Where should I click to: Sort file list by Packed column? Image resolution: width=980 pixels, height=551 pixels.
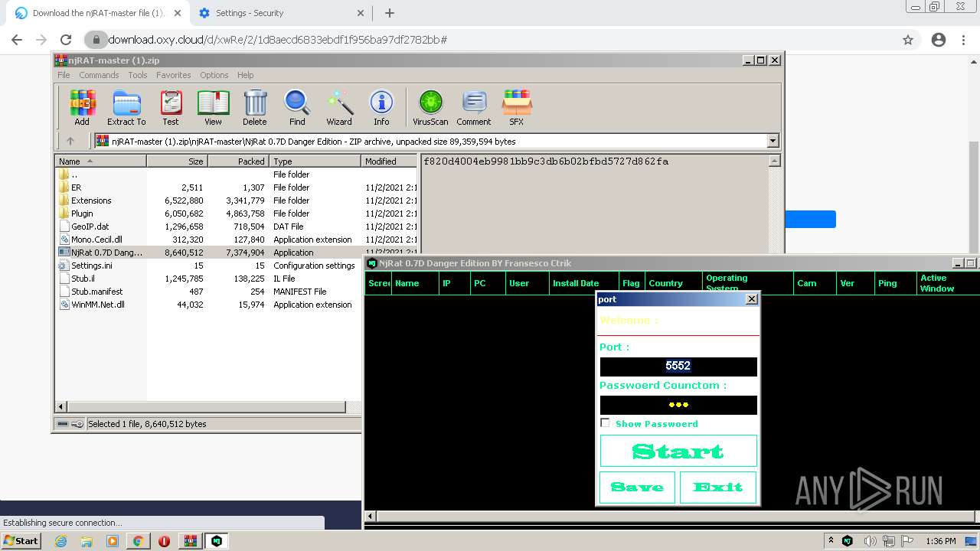pos(238,161)
